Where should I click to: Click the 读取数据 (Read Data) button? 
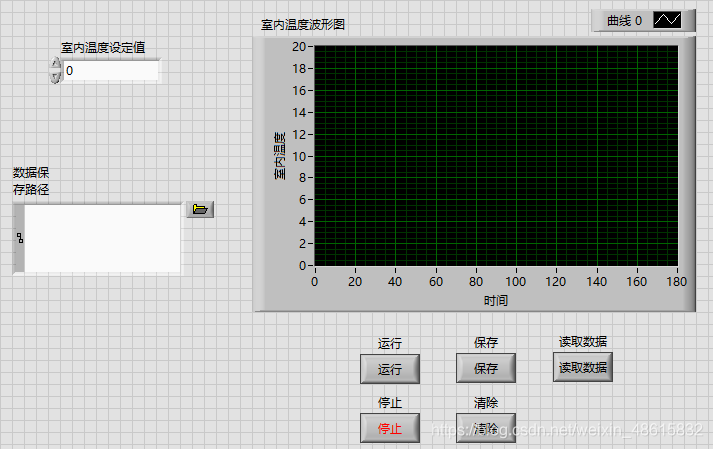tap(582, 367)
